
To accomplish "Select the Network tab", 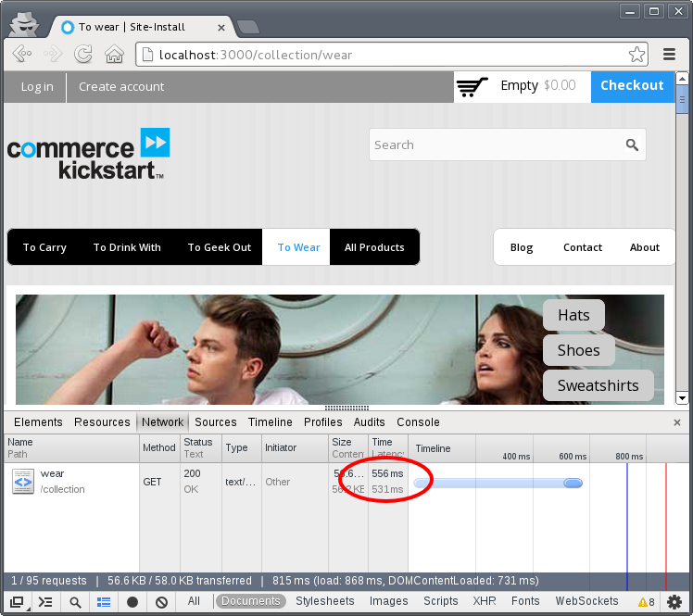I will (x=163, y=422).
